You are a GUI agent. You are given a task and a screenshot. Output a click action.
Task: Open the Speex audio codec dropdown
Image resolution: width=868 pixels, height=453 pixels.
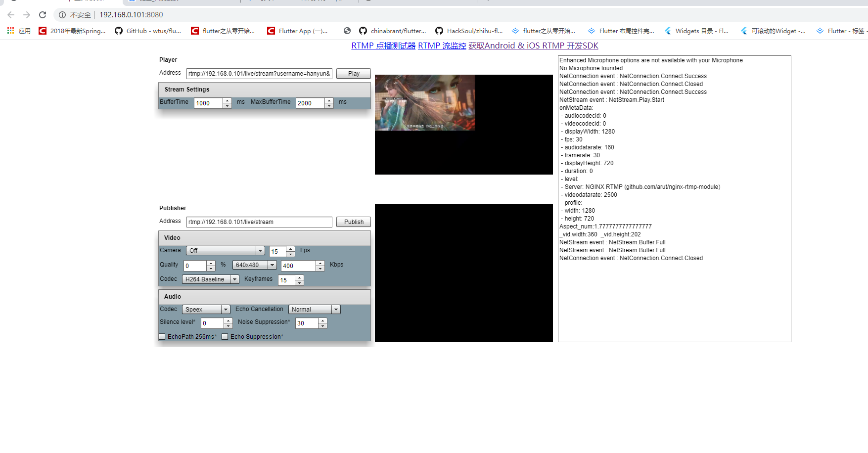coord(206,310)
